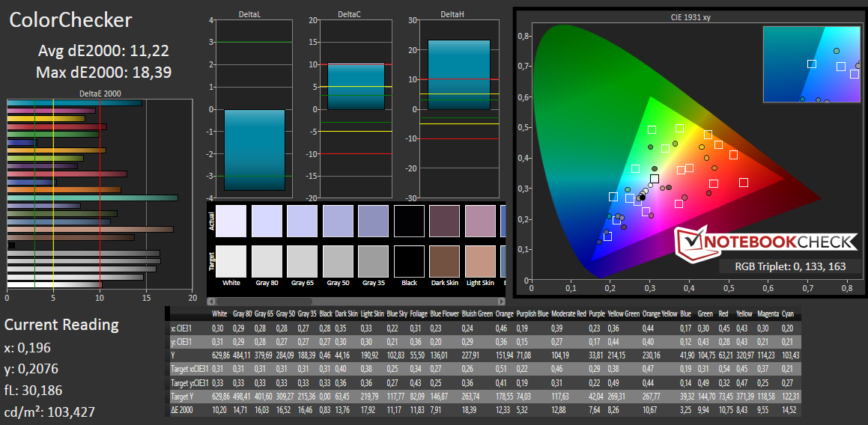Screen dimensions: 868x425
Task: Pick the Target Light Skin swatch
Action: click(x=479, y=261)
